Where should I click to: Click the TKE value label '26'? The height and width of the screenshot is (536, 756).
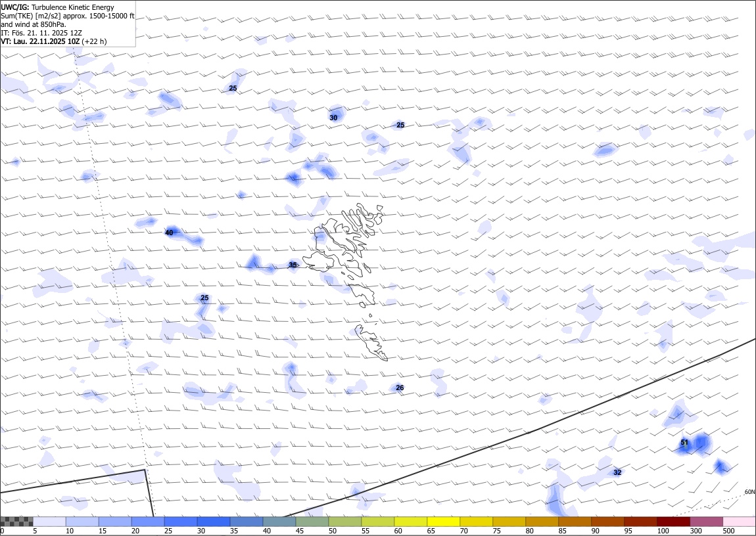(x=400, y=388)
